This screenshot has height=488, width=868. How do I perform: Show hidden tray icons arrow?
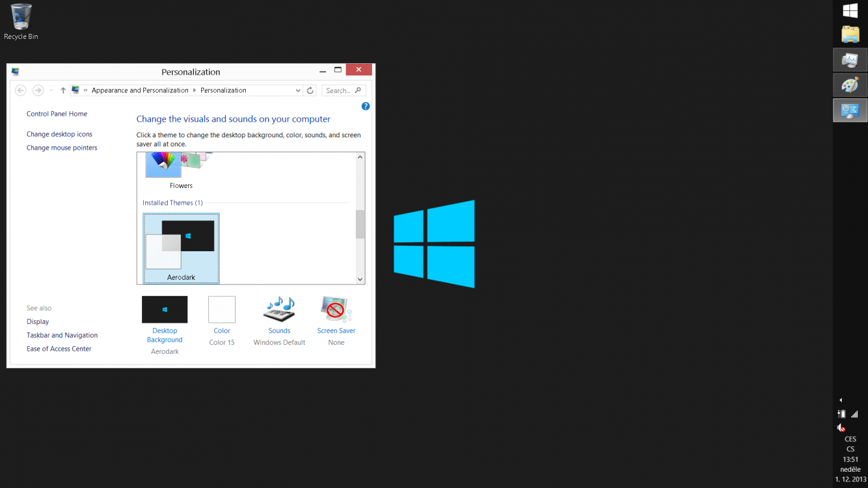tap(841, 400)
